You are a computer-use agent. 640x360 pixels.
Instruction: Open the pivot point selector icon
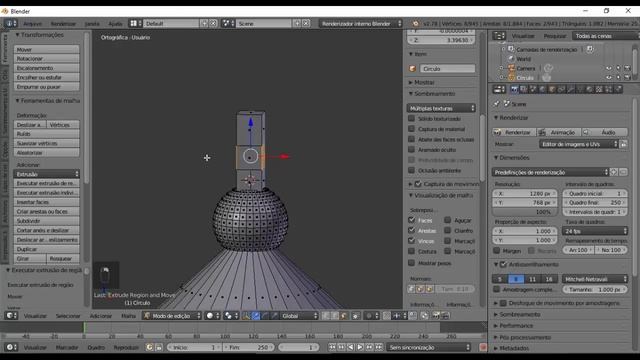tap(231, 316)
